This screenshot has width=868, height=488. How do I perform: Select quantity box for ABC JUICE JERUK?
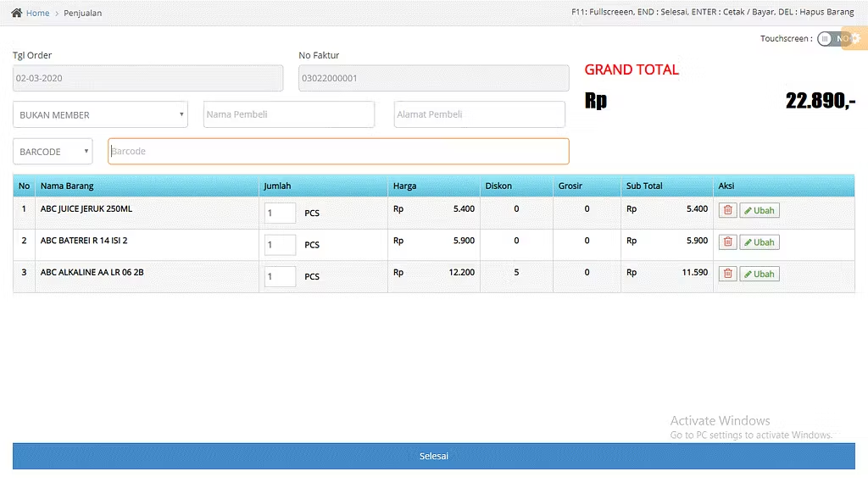(x=280, y=213)
